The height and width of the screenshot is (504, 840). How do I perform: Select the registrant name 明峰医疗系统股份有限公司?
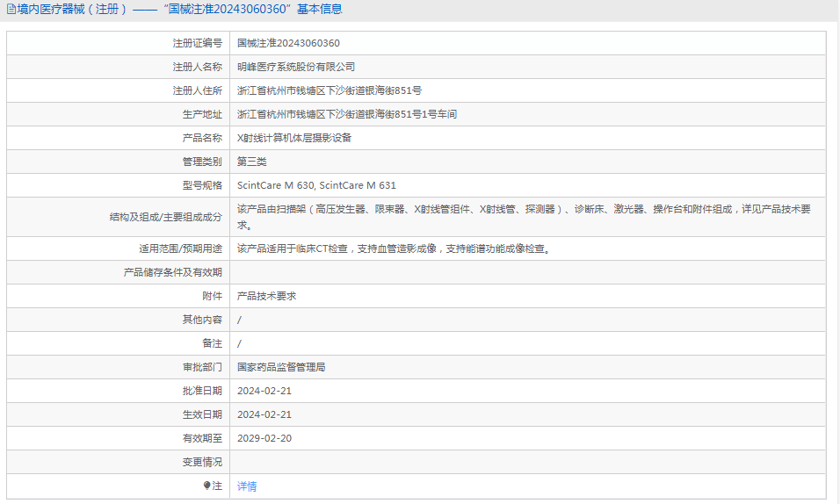[x=296, y=67]
